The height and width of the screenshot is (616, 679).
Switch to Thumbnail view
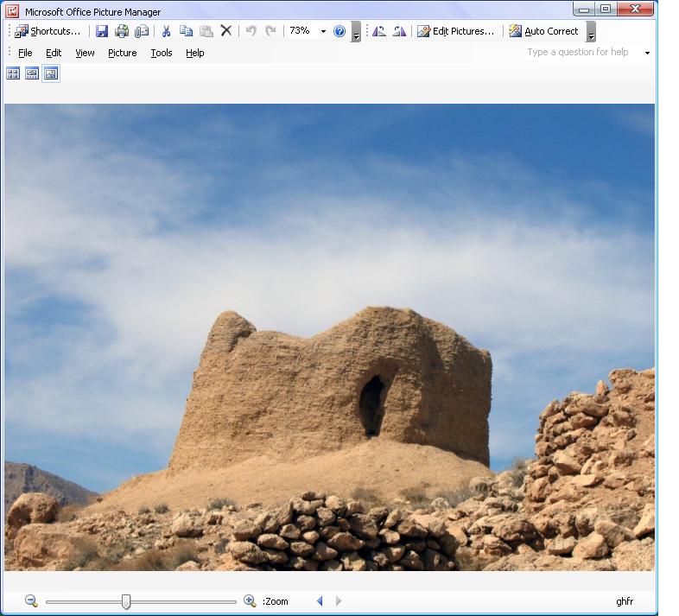point(13,73)
